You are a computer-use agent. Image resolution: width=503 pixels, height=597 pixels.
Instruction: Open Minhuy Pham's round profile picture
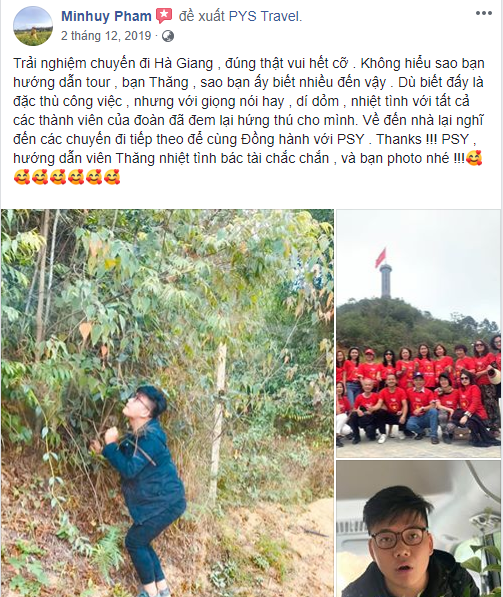click(33, 26)
